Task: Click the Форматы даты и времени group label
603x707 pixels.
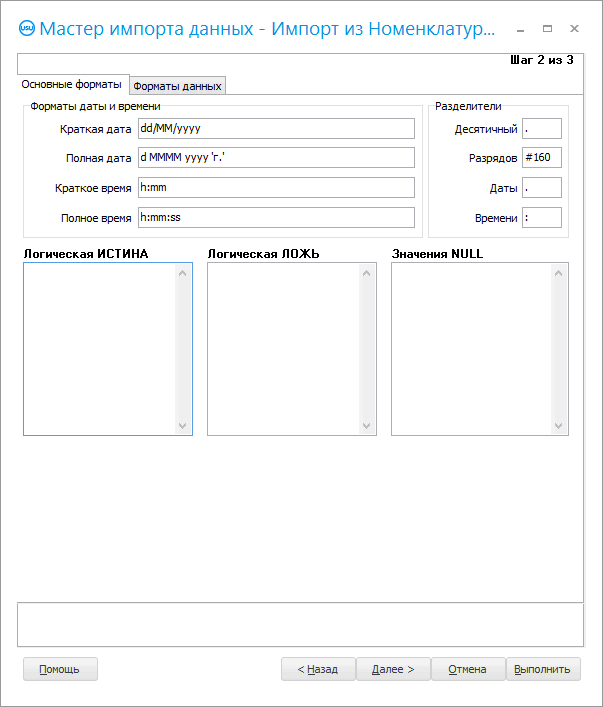Action: click(x=95, y=106)
